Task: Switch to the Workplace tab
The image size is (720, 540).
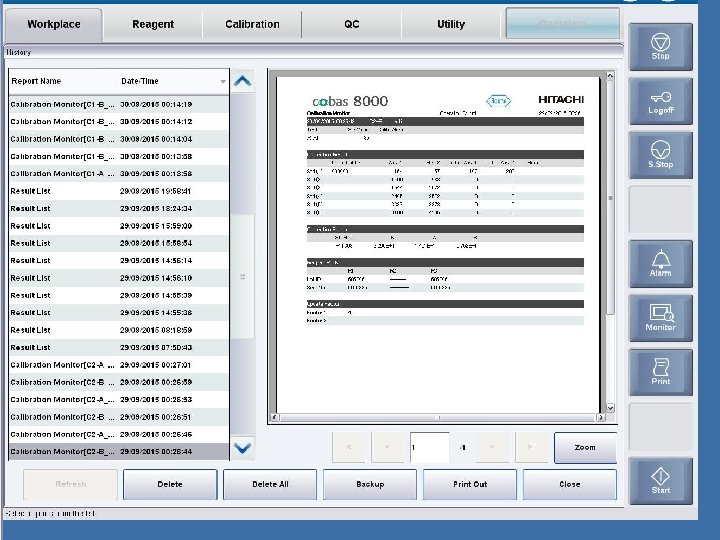Action: (54, 24)
